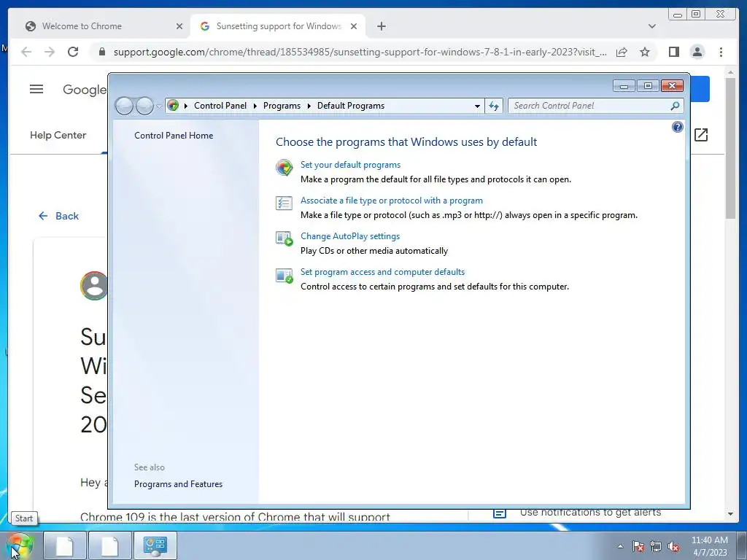Open the Windows Start button
The width and height of the screenshot is (747, 560).
click(19, 545)
